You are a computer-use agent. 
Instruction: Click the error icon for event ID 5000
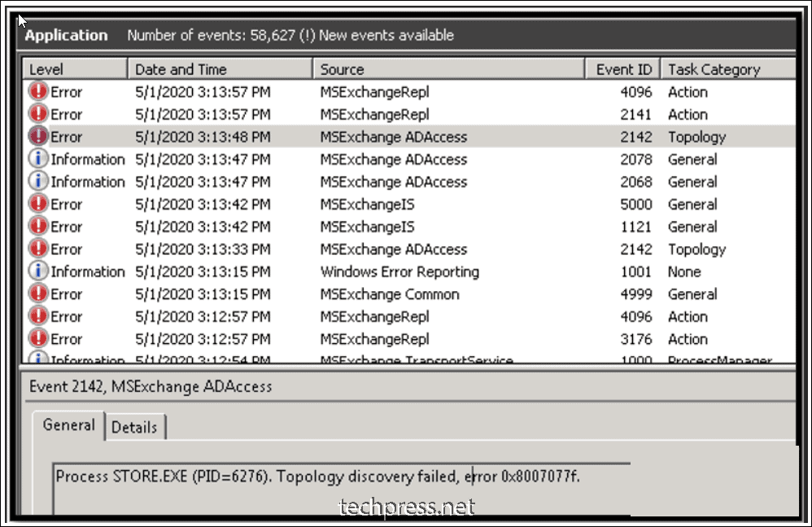click(x=38, y=204)
